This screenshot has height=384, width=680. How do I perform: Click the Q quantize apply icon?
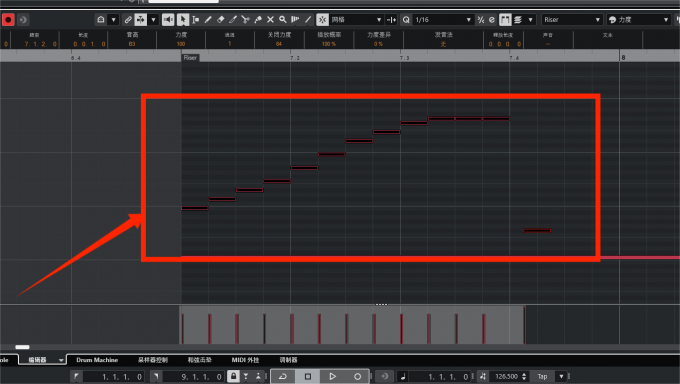[406, 20]
